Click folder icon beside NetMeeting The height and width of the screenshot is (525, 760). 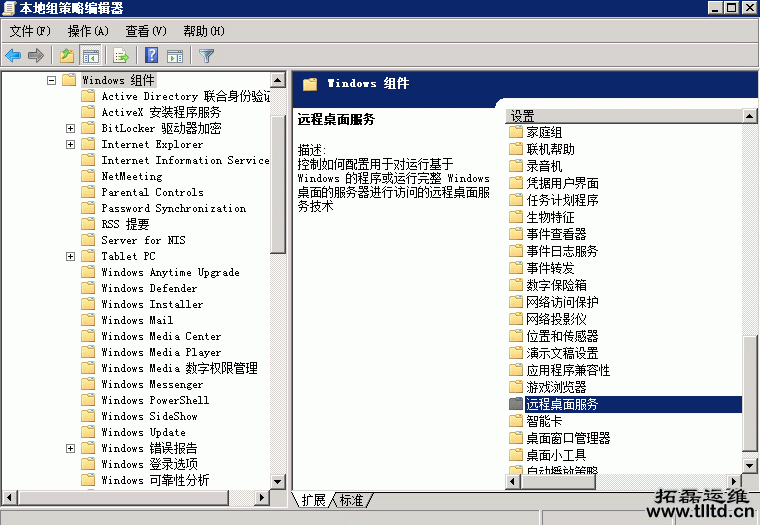click(x=88, y=175)
